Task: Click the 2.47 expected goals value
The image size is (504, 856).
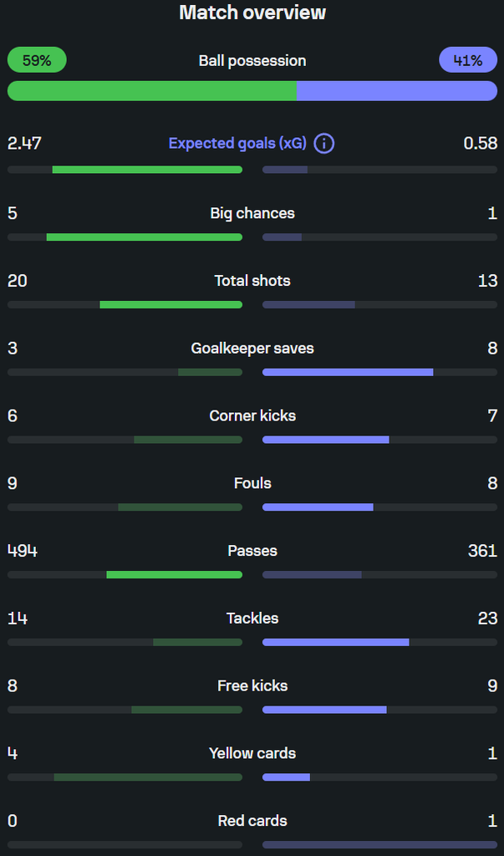Action: [x=24, y=144]
